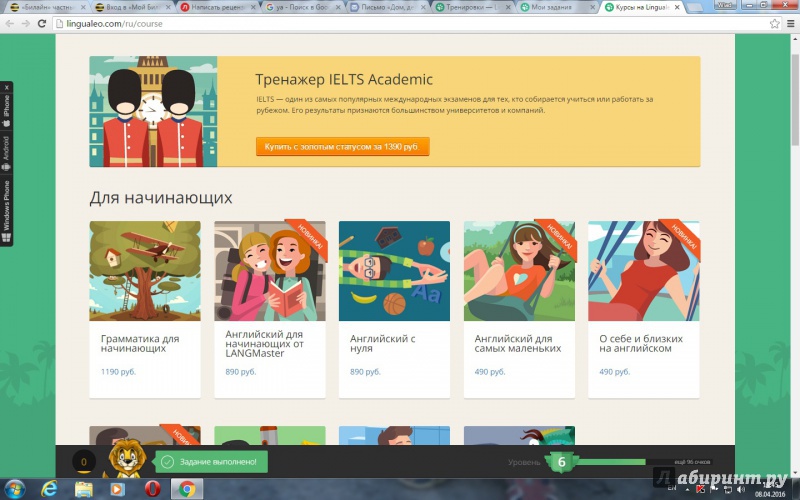The width and height of the screenshot is (800, 500).
Task: Click the 1190 руб. price
Action: point(118,372)
